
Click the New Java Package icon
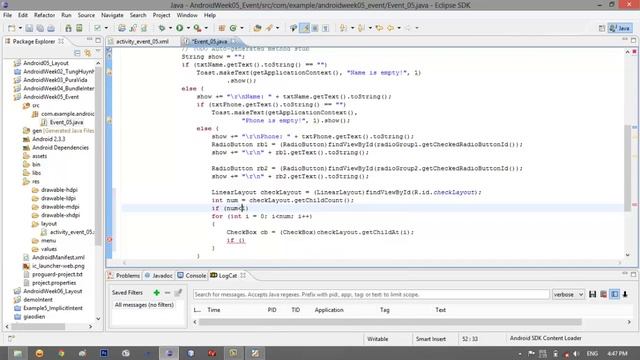222,28
